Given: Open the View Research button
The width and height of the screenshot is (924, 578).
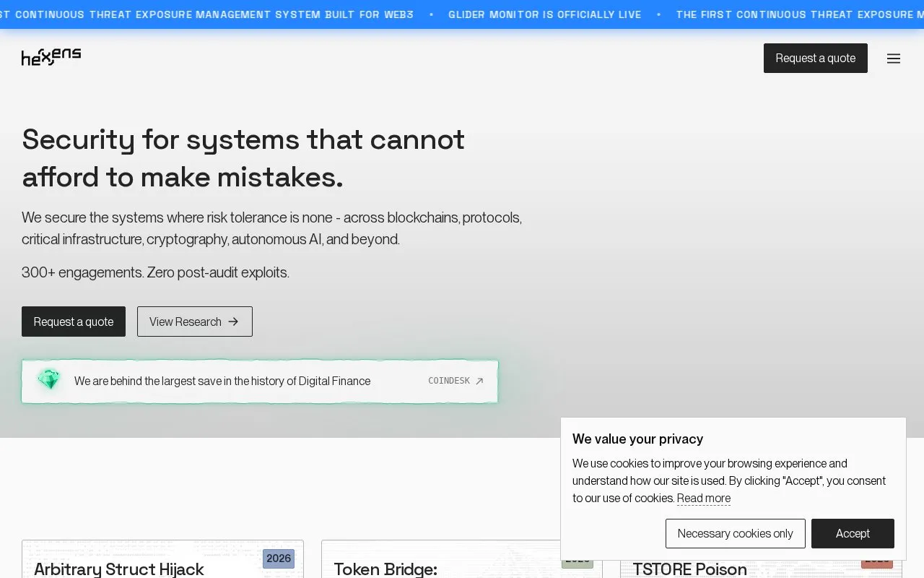Looking at the screenshot, I should pyautogui.click(x=195, y=322).
